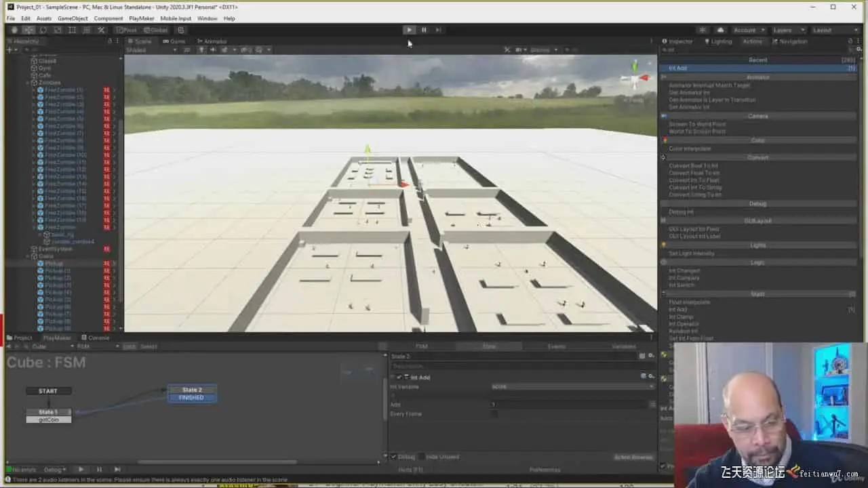
Task: Pause the game with main toolbar Pause button
Action: click(424, 30)
